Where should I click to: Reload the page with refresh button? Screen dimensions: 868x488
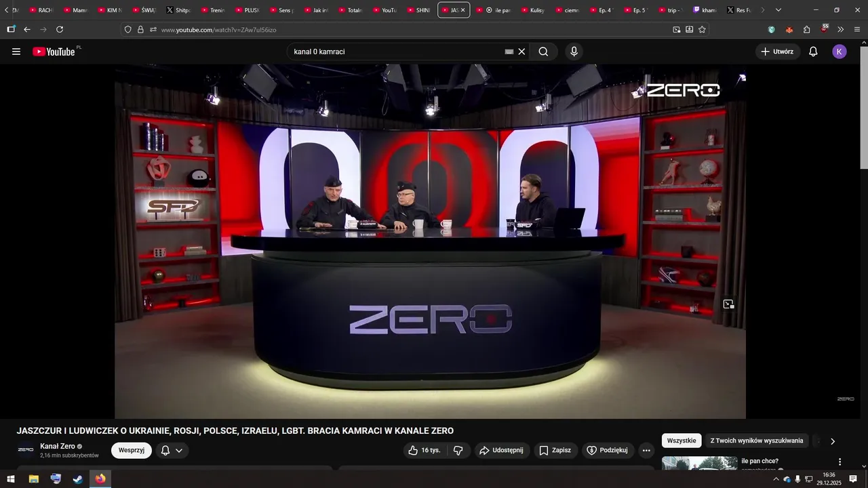click(x=60, y=29)
